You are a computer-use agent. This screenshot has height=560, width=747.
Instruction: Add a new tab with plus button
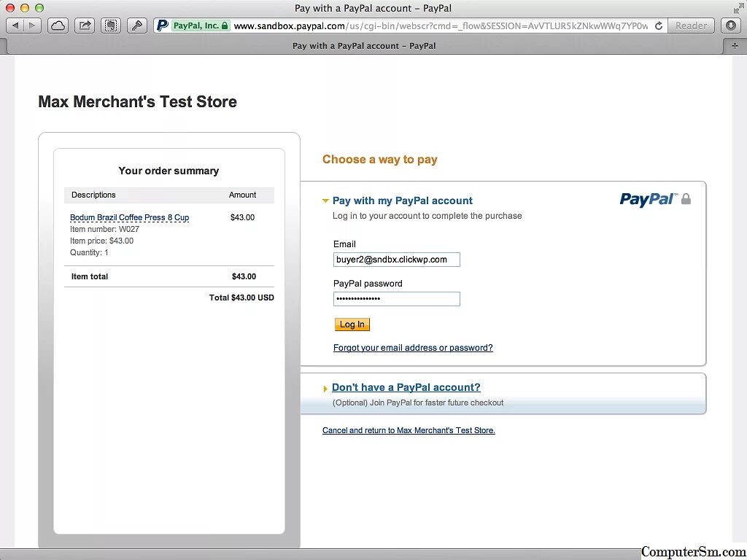click(735, 46)
